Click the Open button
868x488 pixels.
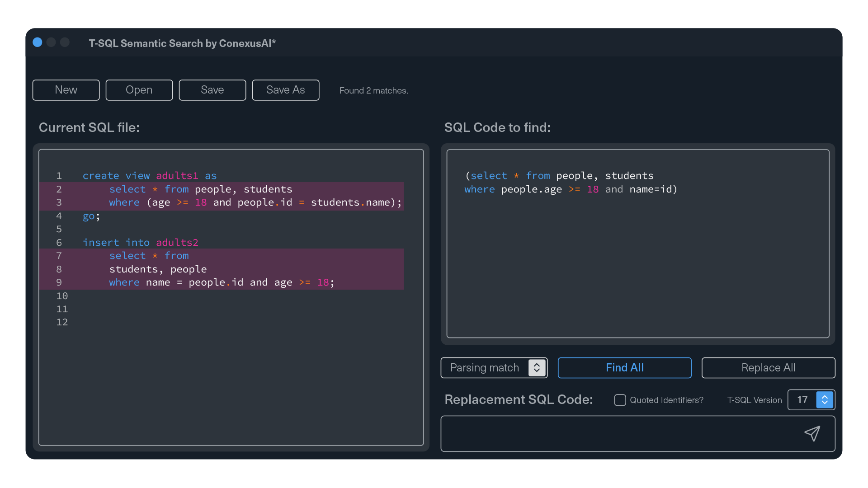(x=139, y=90)
